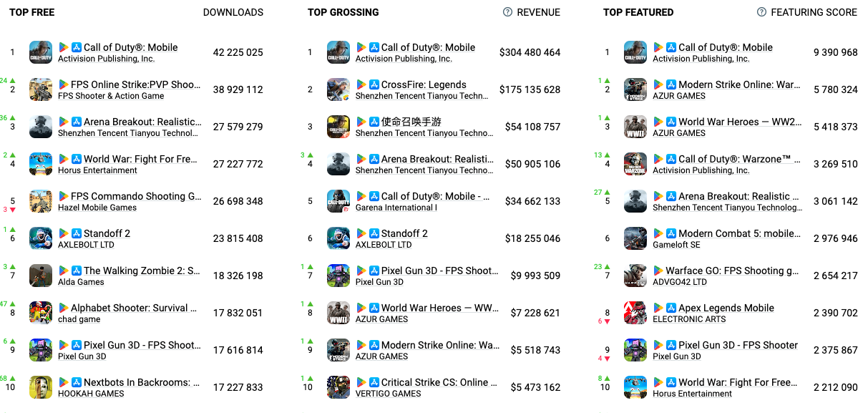The height and width of the screenshot is (413, 868).
Task: Click the Alphabet Shooter app icon
Action: click(x=41, y=313)
